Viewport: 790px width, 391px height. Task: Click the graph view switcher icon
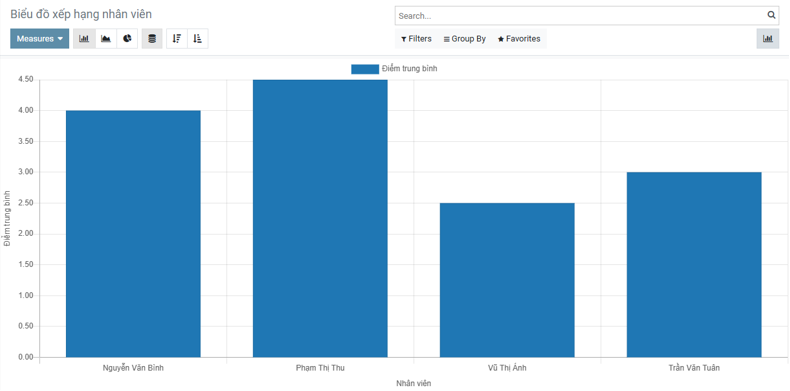tap(768, 39)
